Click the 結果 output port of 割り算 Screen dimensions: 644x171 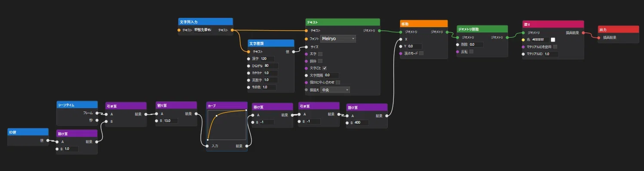pos(196,114)
